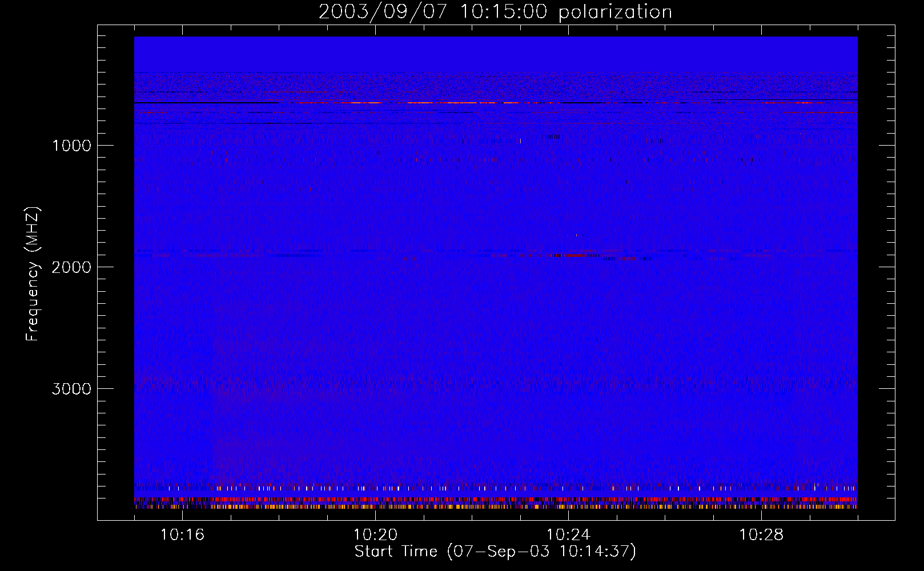Select the 'Frequency (MHZ)' axis label
This screenshot has width=924, height=571.
click(x=33, y=274)
